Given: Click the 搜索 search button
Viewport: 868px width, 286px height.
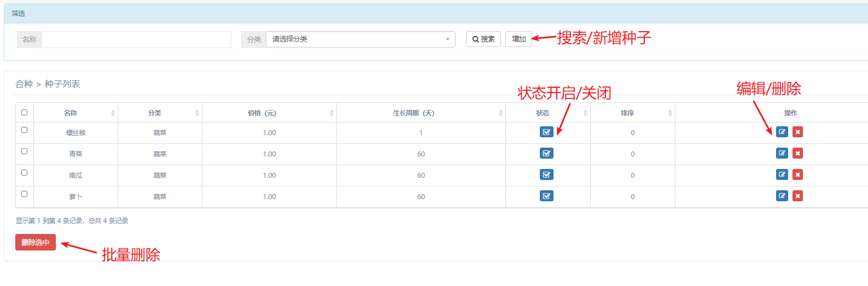Looking at the screenshot, I should pos(483,39).
